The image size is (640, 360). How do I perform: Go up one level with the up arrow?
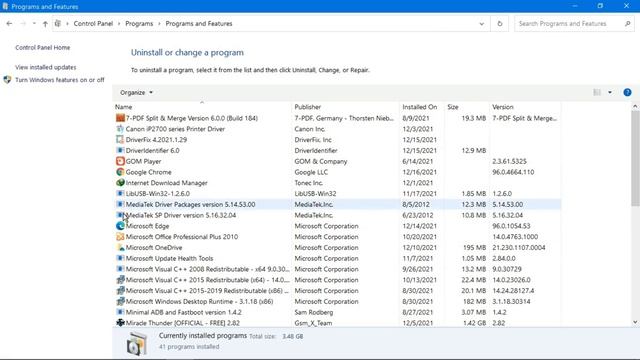[x=45, y=24]
